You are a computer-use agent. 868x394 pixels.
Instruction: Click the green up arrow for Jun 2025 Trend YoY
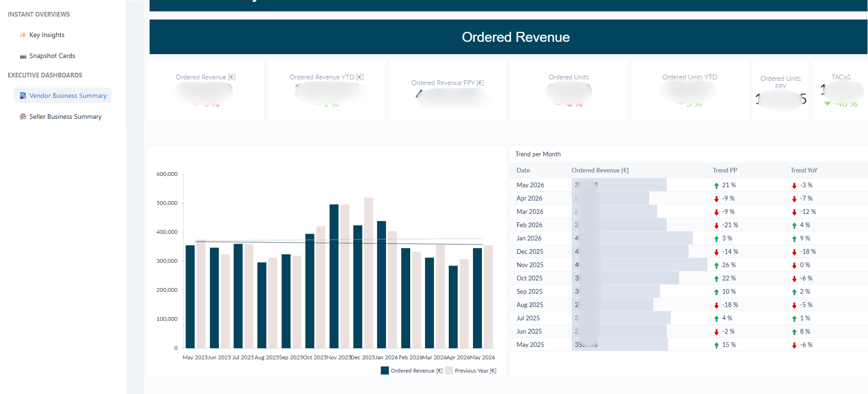tap(794, 332)
